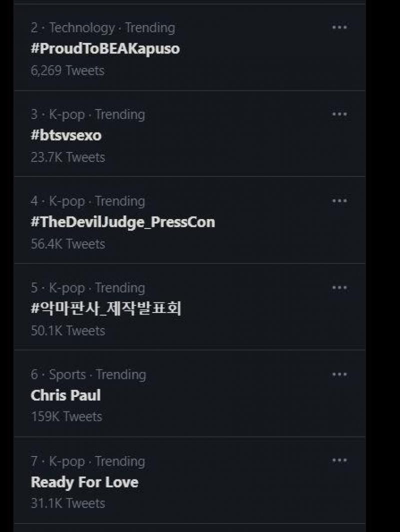This screenshot has height=532, width=400.
Task: Open the Chris Paul trend page
Action: point(65,395)
